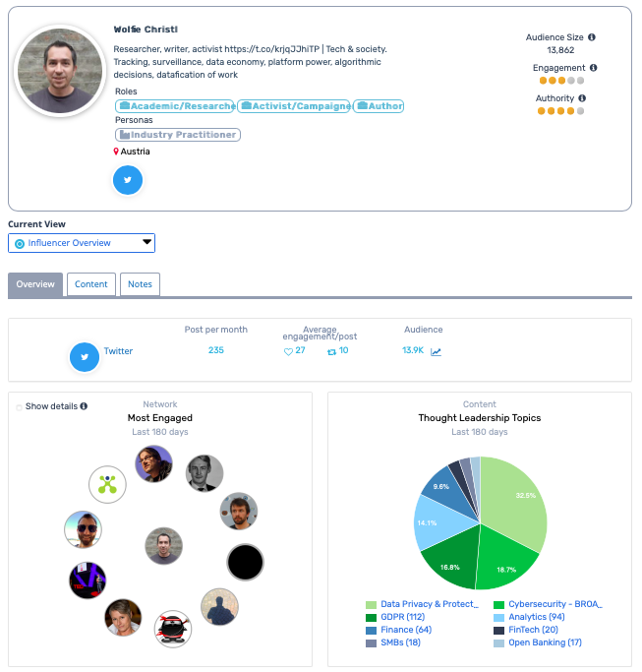Screen dimensions: 642x672
Task: Click the Audience Size info icon
Action: pos(592,37)
